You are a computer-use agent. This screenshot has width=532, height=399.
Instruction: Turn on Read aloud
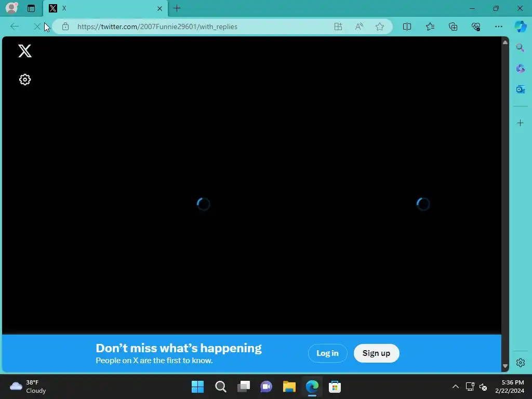[x=359, y=26]
